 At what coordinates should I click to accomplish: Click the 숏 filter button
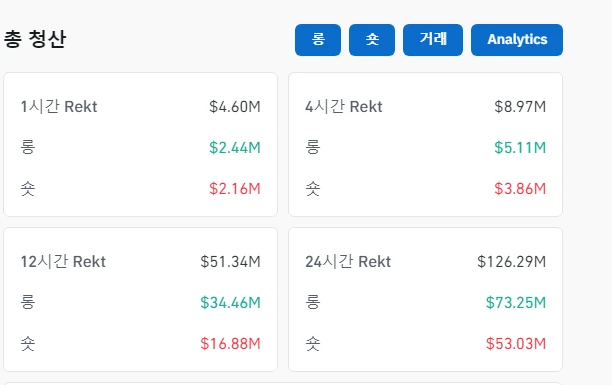(372, 40)
